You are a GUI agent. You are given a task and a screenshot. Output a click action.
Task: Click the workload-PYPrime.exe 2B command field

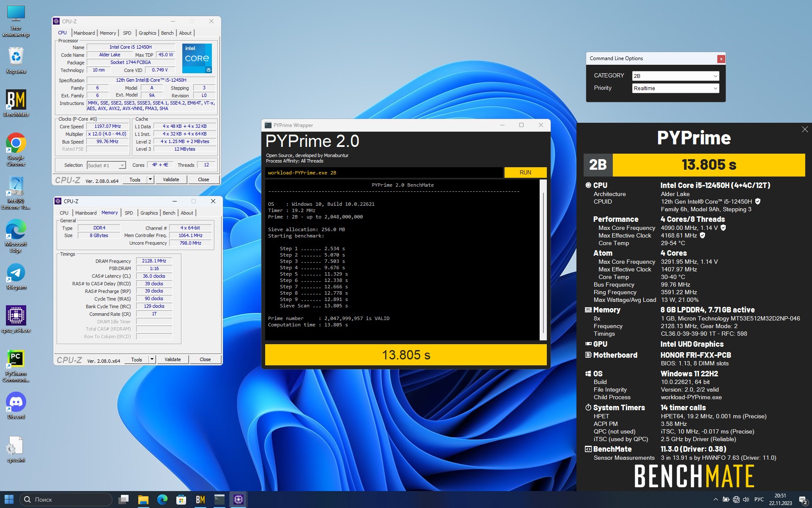(x=384, y=172)
